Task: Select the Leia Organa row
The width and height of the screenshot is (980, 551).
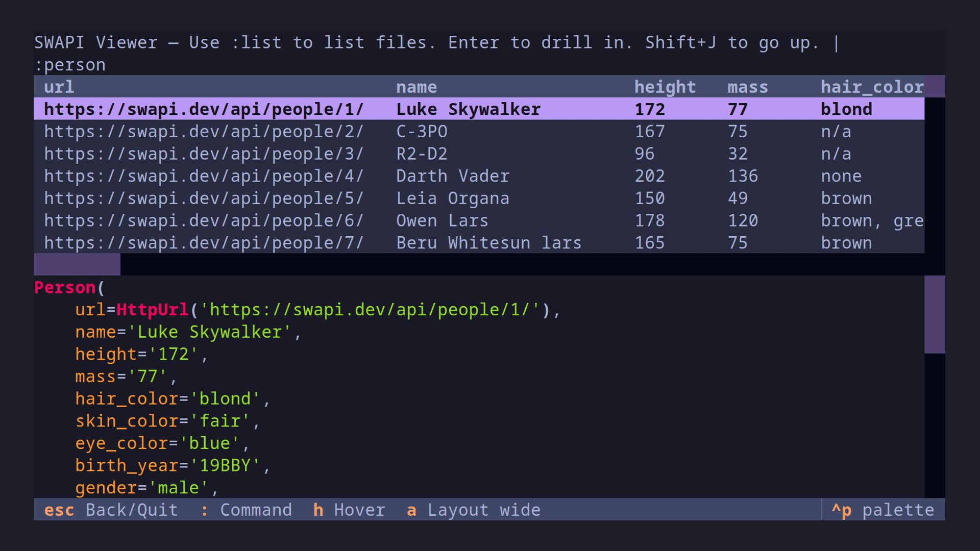Action: point(479,198)
